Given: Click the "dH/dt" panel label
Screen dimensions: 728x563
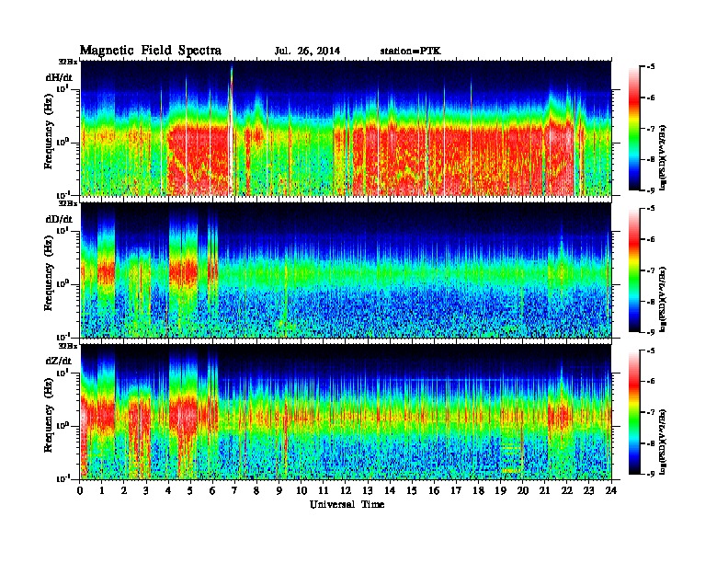Looking at the screenshot, I should [x=59, y=76].
